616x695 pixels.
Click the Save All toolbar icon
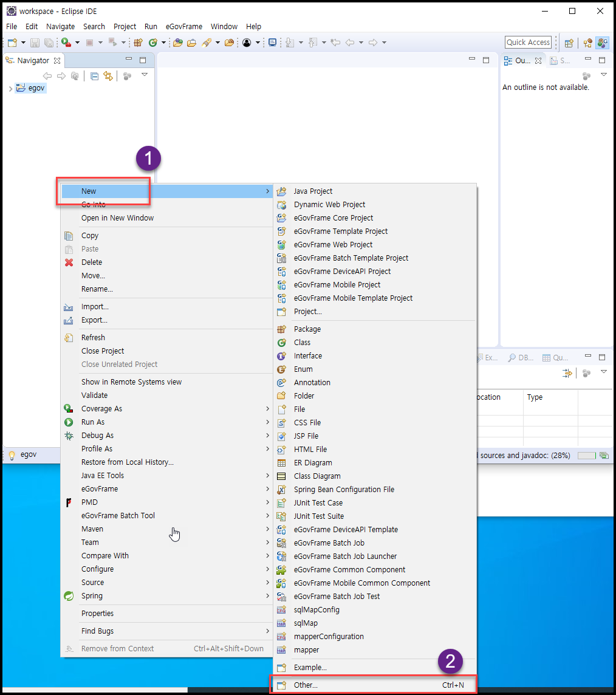49,43
